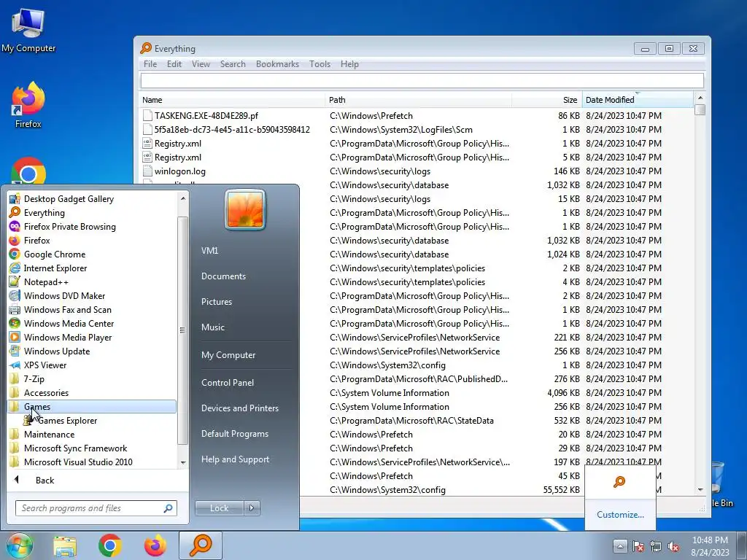
Task: Sort by Date Modified column header
Action: [638, 100]
